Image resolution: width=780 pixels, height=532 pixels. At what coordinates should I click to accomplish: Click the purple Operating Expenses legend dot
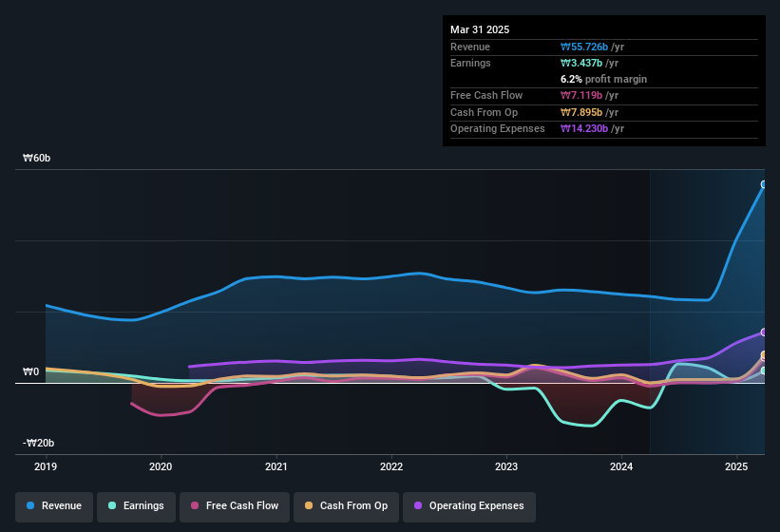click(418, 505)
